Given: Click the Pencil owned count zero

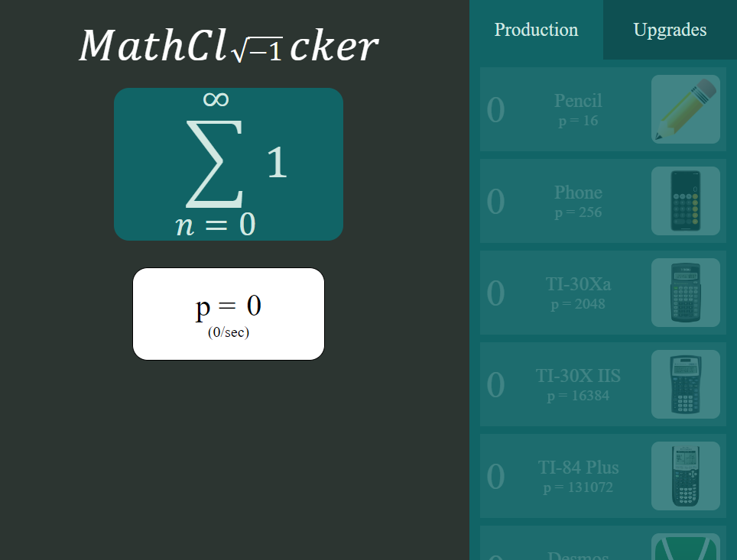Looking at the screenshot, I should tap(496, 110).
